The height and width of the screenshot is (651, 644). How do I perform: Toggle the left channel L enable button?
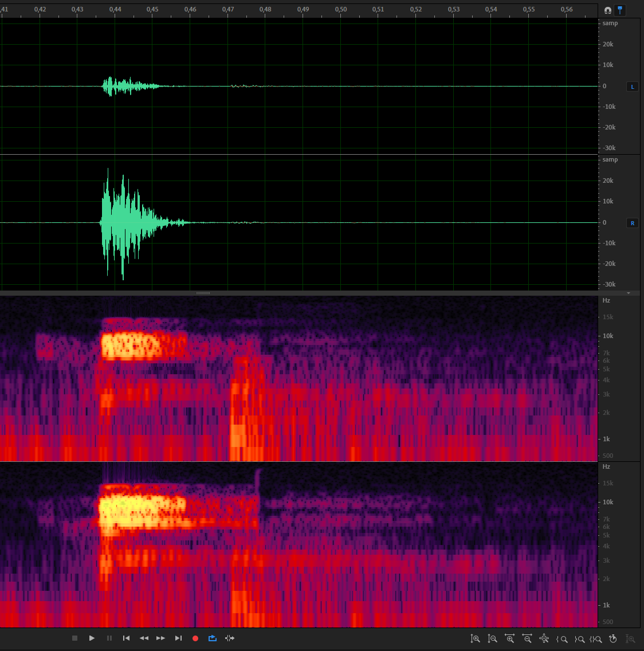[x=633, y=87]
